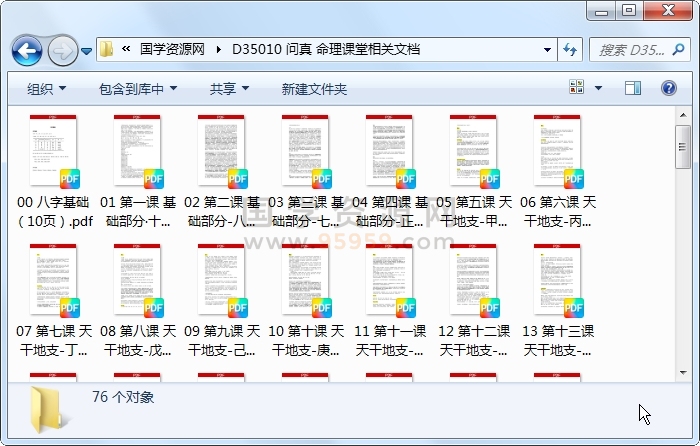Image resolution: width=700 pixels, height=446 pixels.
Task: Click the Forward navigation arrow
Action: pos(62,50)
